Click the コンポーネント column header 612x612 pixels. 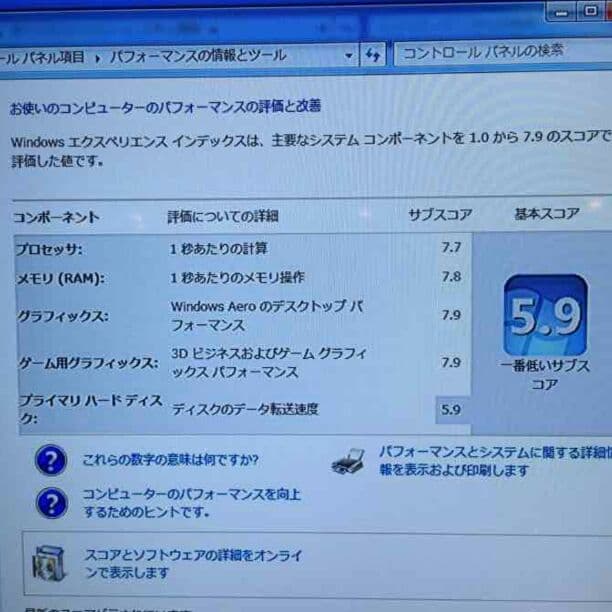coord(56,217)
